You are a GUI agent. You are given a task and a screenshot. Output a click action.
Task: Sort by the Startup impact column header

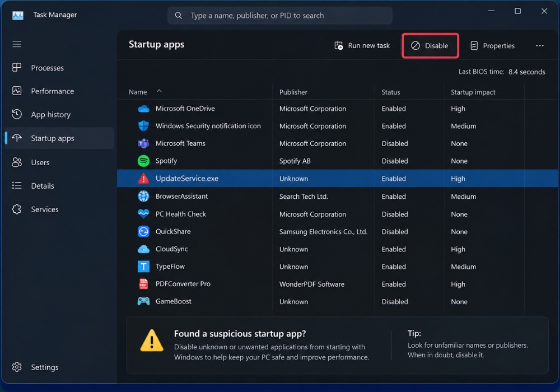pyautogui.click(x=473, y=92)
